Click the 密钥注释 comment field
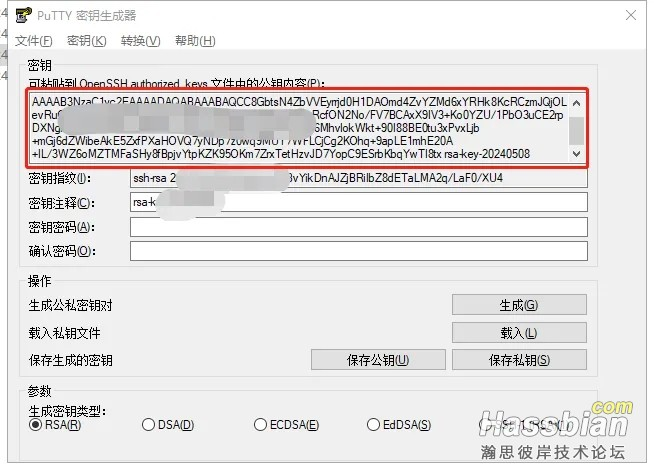The image size is (654, 470). click(x=359, y=202)
